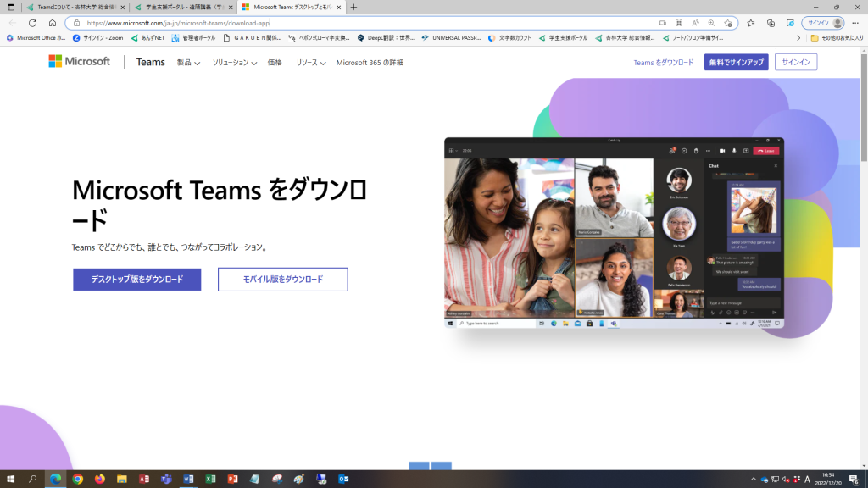The height and width of the screenshot is (488, 868).
Task: Open その他のお気に入り folder
Action: tap(837, 37)
